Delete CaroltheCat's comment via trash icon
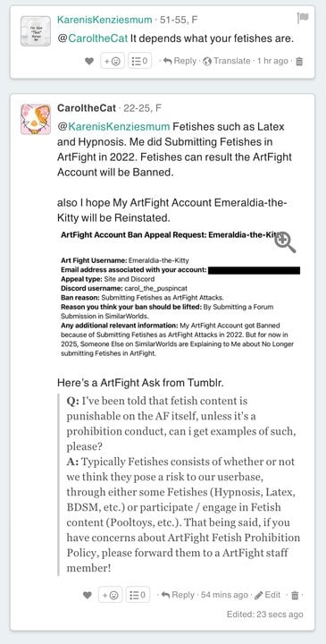 click(295, 595)
